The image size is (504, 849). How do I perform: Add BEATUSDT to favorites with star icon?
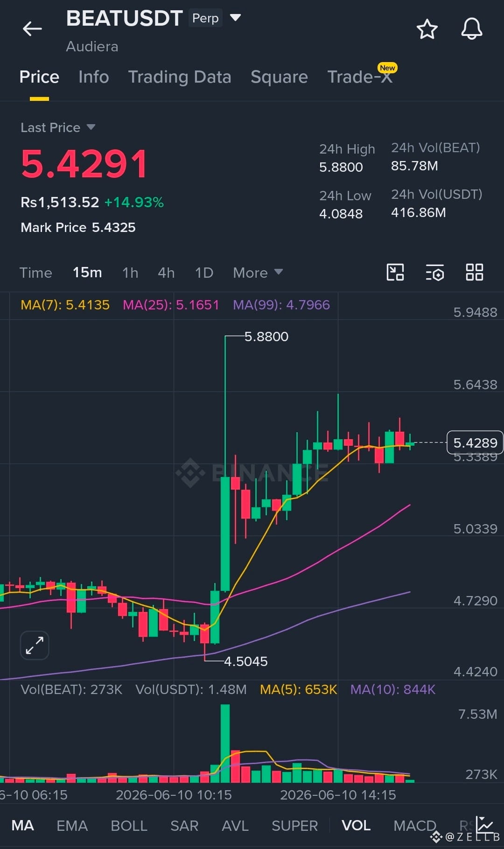coord(427,29)
